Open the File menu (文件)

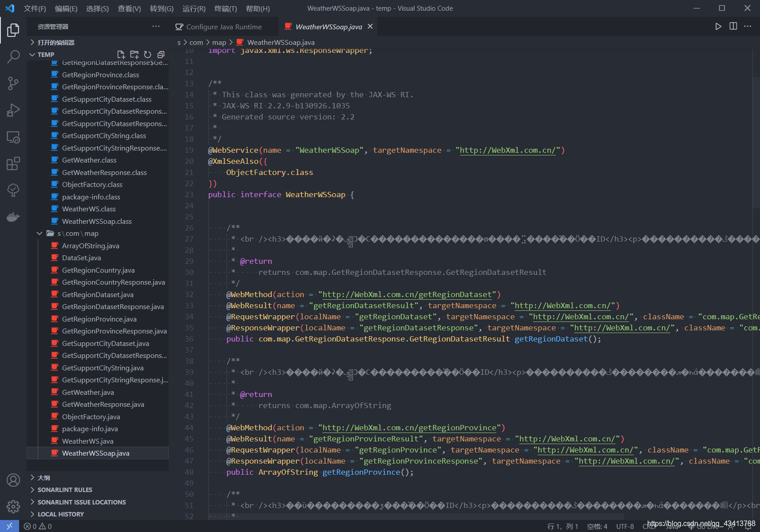click(35, 8)
